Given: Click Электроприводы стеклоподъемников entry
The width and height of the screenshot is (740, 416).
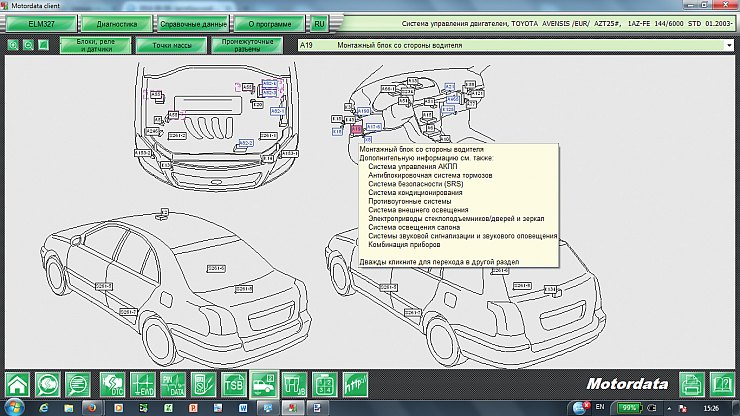Looking at the screenshot, I should (x=456, y=219).
